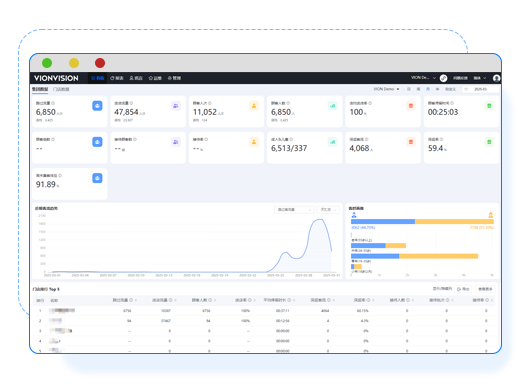
Task: Click the green store icon on the 00:25:03 card
Action: point(489,106)
